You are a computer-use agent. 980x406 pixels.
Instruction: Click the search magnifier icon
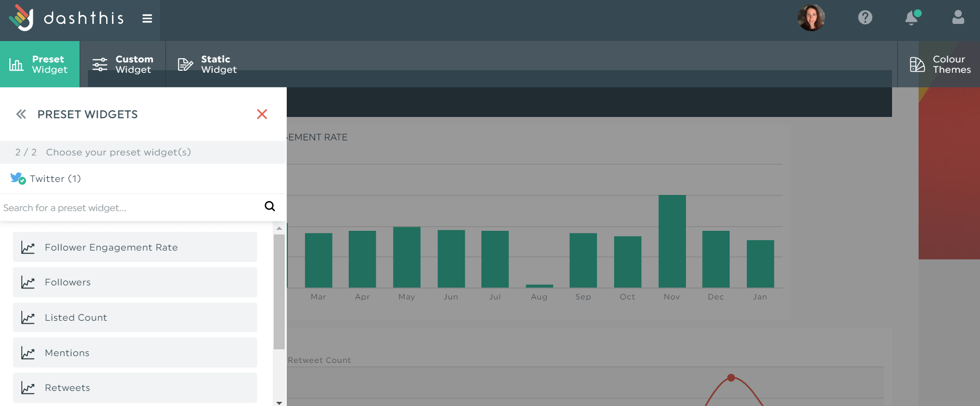270,206
